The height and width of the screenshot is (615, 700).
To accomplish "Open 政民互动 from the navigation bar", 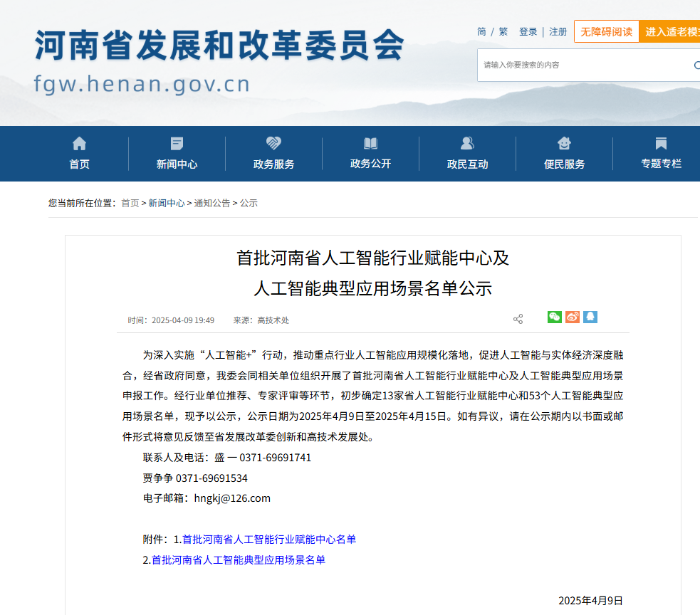I will (467, 153).
